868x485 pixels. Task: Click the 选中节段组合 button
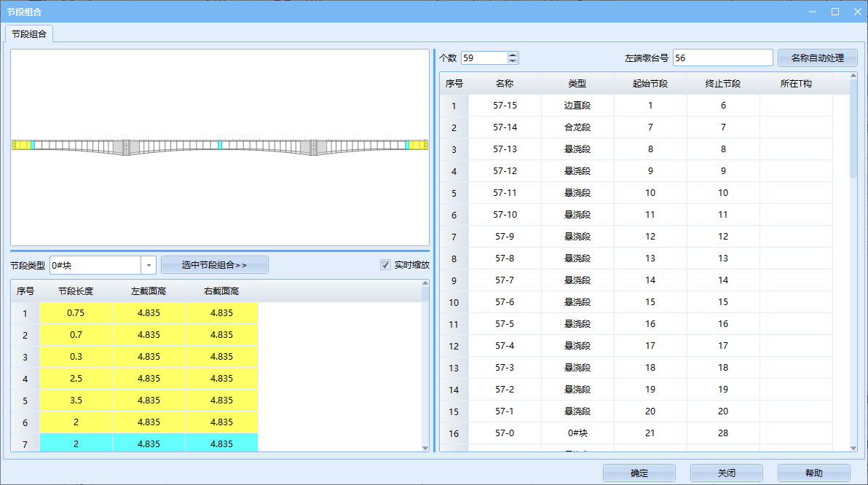(x=215, y=265)
